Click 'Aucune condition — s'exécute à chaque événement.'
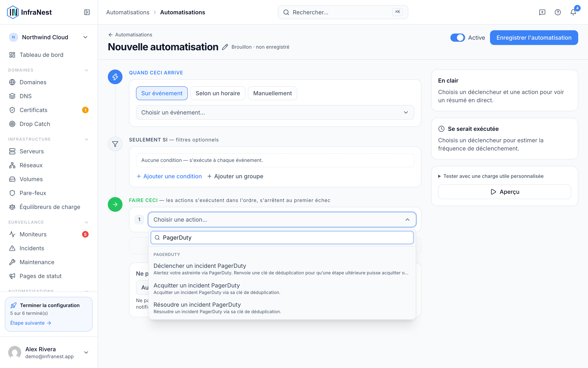The height and width of the screenshot is (368, 588). [202, 160]
